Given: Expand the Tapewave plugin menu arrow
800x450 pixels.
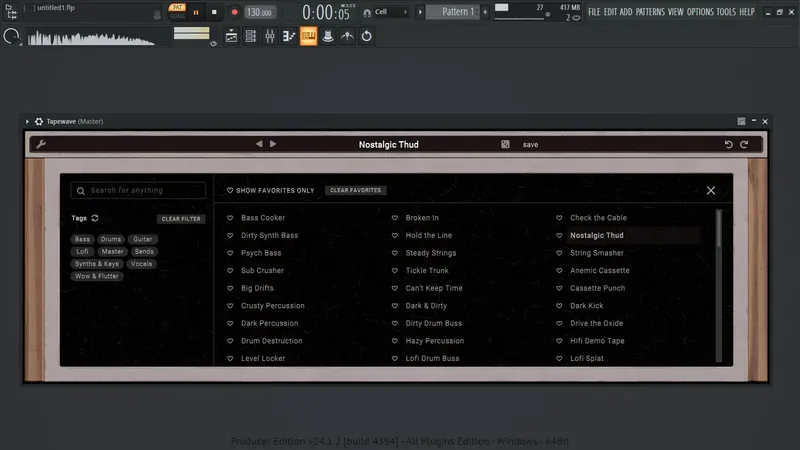Looking at the screenshot, I should tap(27, 121).
